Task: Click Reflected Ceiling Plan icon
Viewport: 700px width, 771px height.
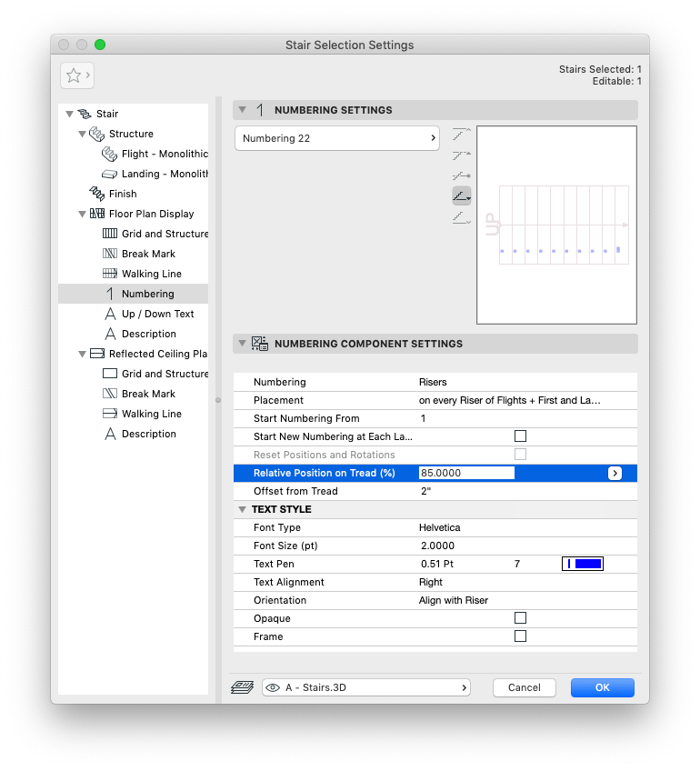Action: tap(97, 354)
